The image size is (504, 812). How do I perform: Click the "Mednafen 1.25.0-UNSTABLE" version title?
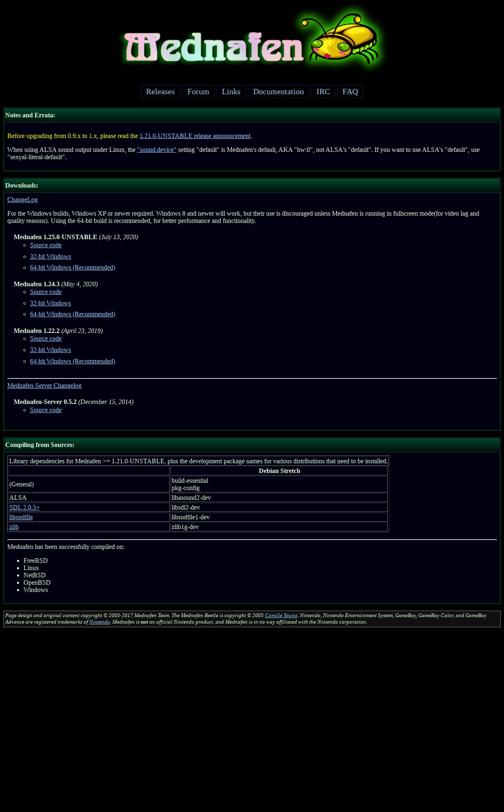(56, 237)
